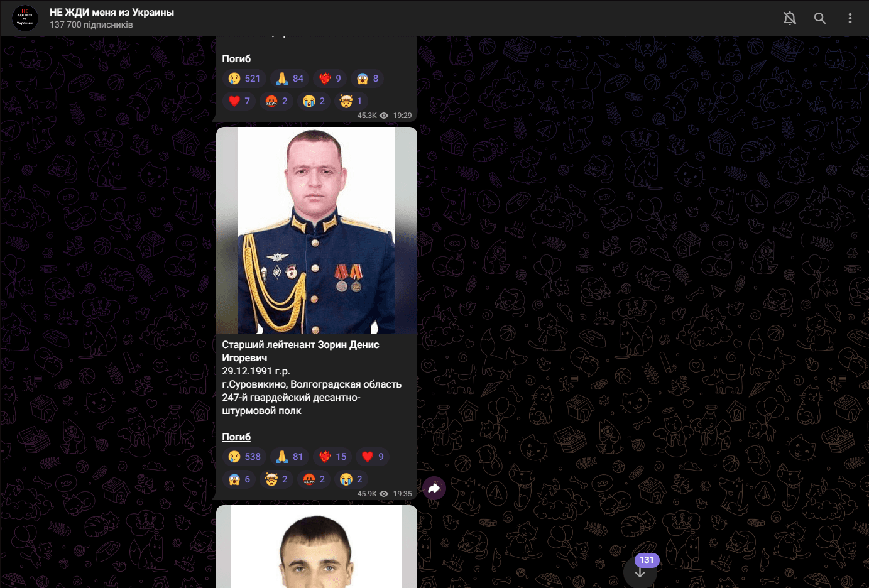The image size is (869, 588).
Task: Click the screaming face reaction with 8
Action: [x=368, y=79]
